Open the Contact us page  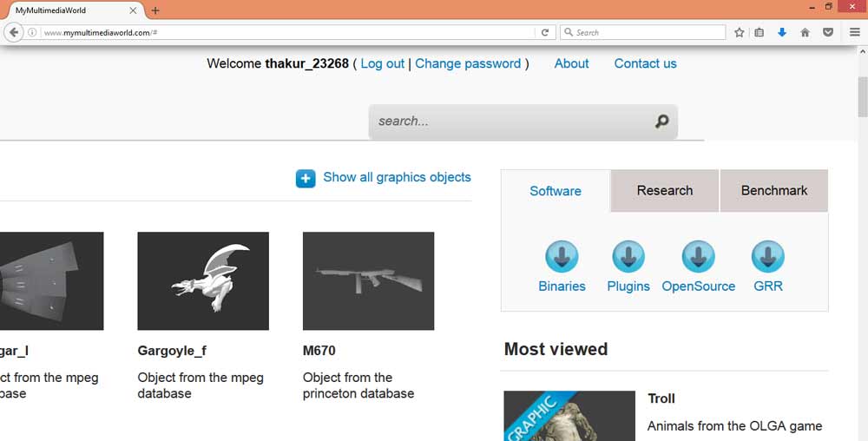(x=645, y=63)
